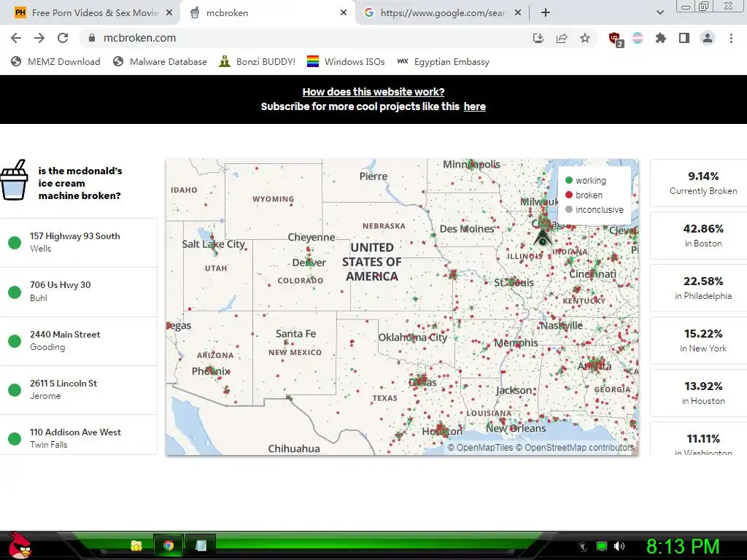
Task: Click 'is the mcdonald's ice cream machine broken?' heading
Action: pos(80,183)
